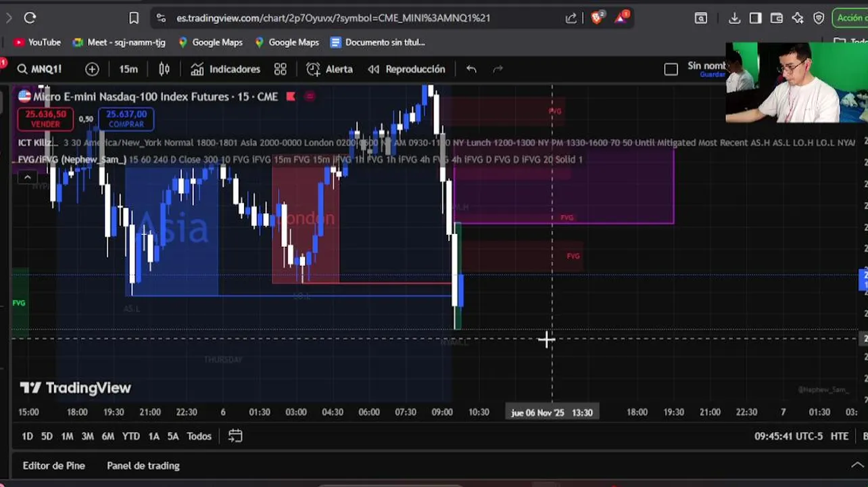This screenshot has height=487, width=868.
Task: Open the Brave wallet icon
Action: [777, 18]
